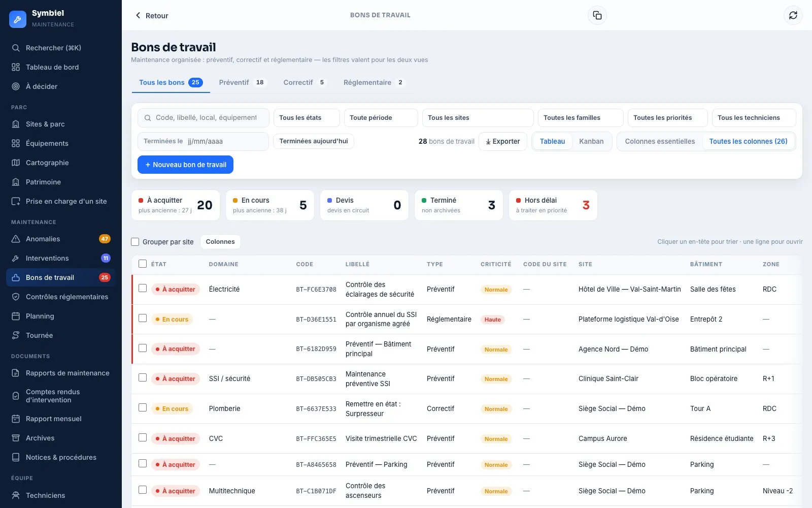
Task: Open the Tous les sites filter
Action: [478, 118]
